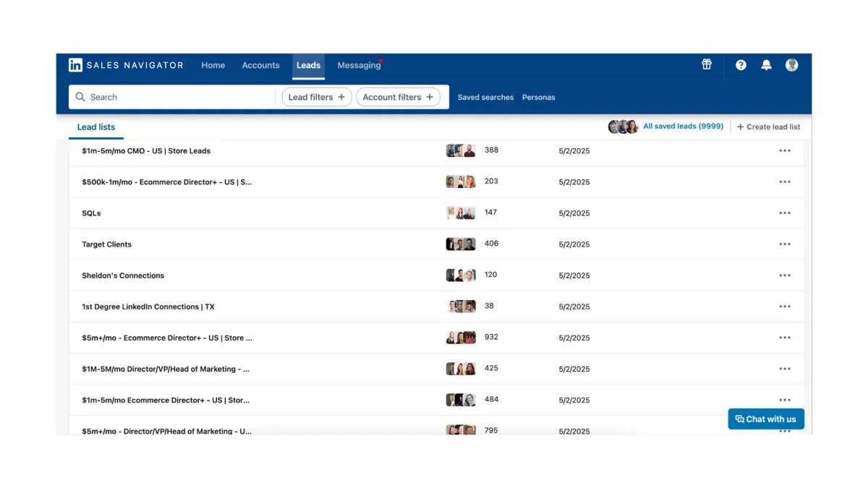Open more options for $5m+/mo Ecommerce Director+ list
This screenshot has width=868, height=488.
point(785,338)
